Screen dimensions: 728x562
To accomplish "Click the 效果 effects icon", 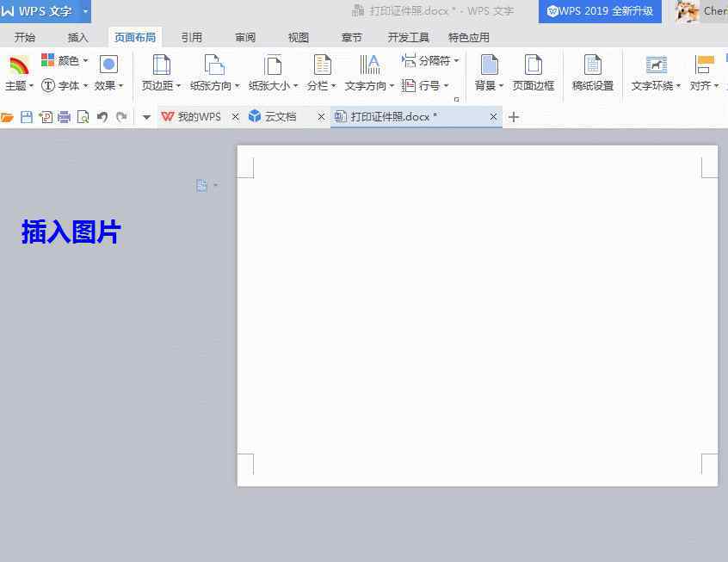I will [x=108, y=65].
